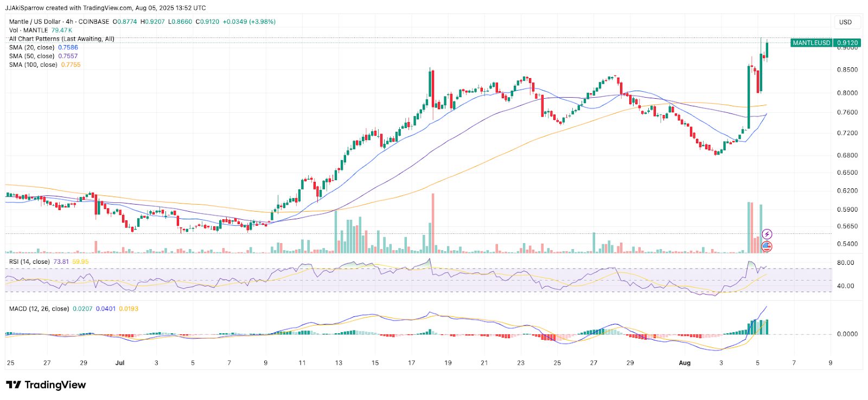Click the Jul label on the time axis
This screenshot has width=868, height=400.
120,363
